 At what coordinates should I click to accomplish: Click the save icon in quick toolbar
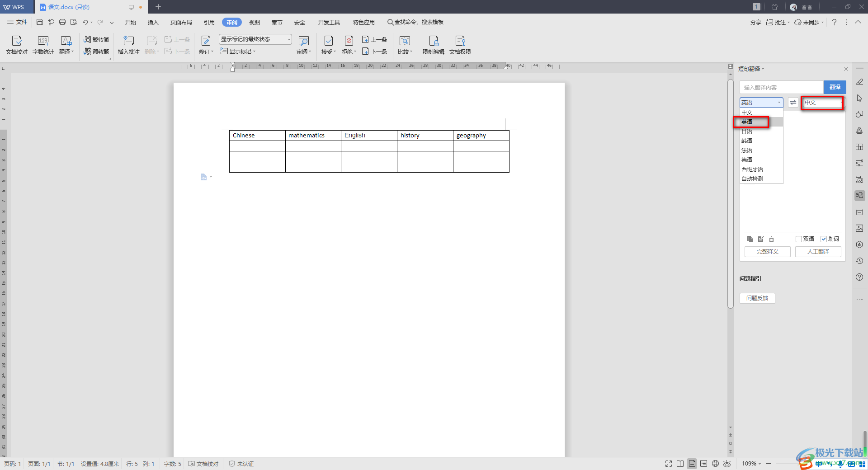click(x=40, y=22)
